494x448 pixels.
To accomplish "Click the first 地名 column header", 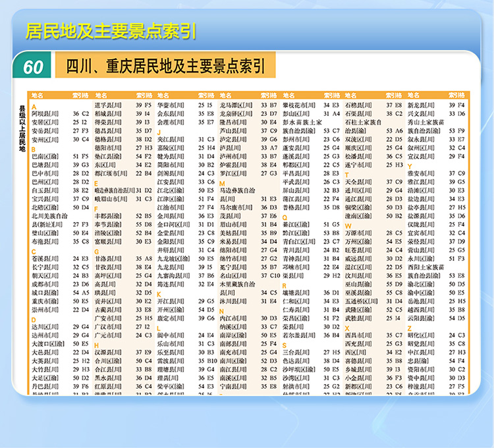I will [38, 96].
